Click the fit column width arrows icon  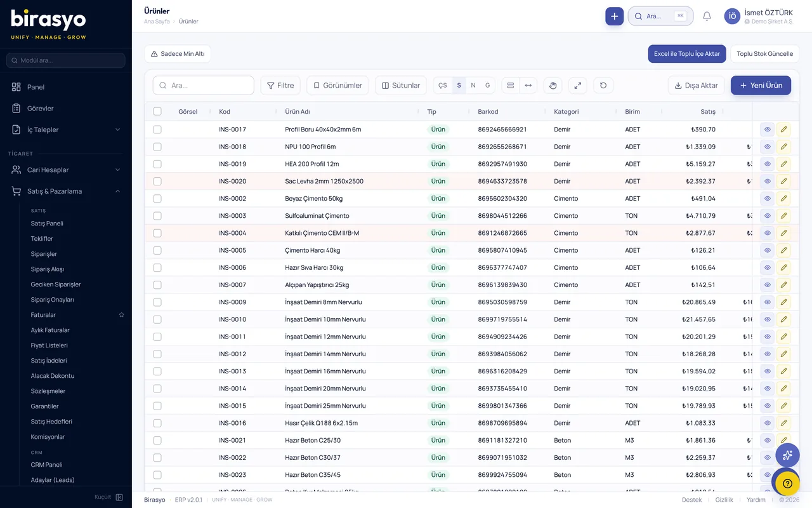528,86
